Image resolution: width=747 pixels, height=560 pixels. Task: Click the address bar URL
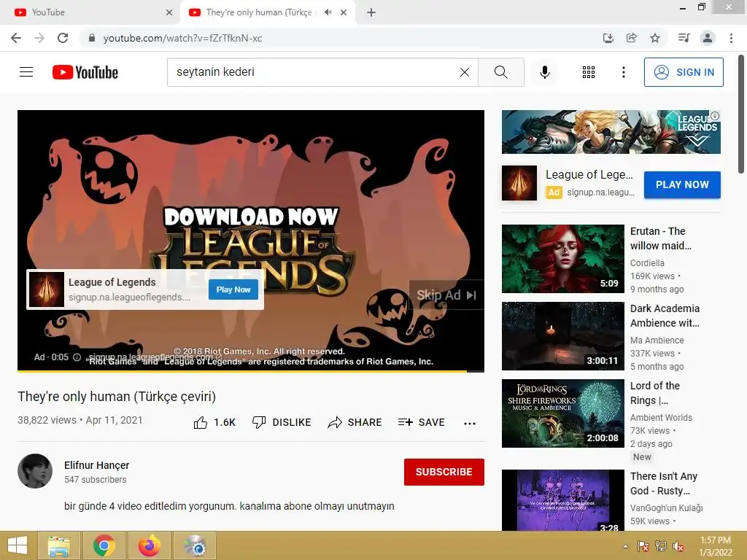coord(182,38)
